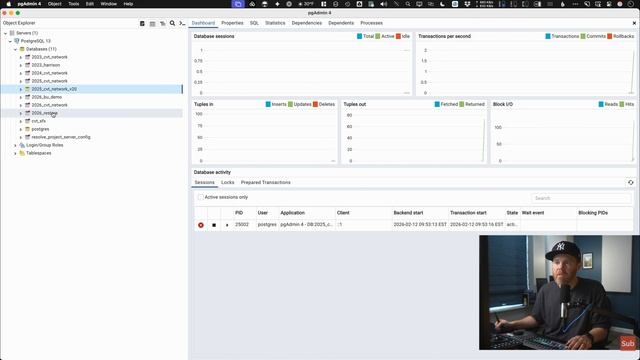Toggle Active sessions only checkbox
Viewport: 640px width, 360px height.
(200, 197)
